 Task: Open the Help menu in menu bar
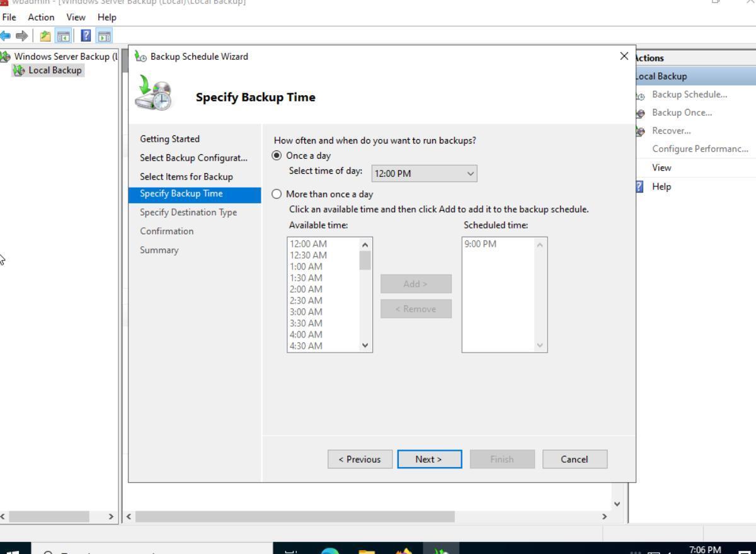tap(107, 17)
